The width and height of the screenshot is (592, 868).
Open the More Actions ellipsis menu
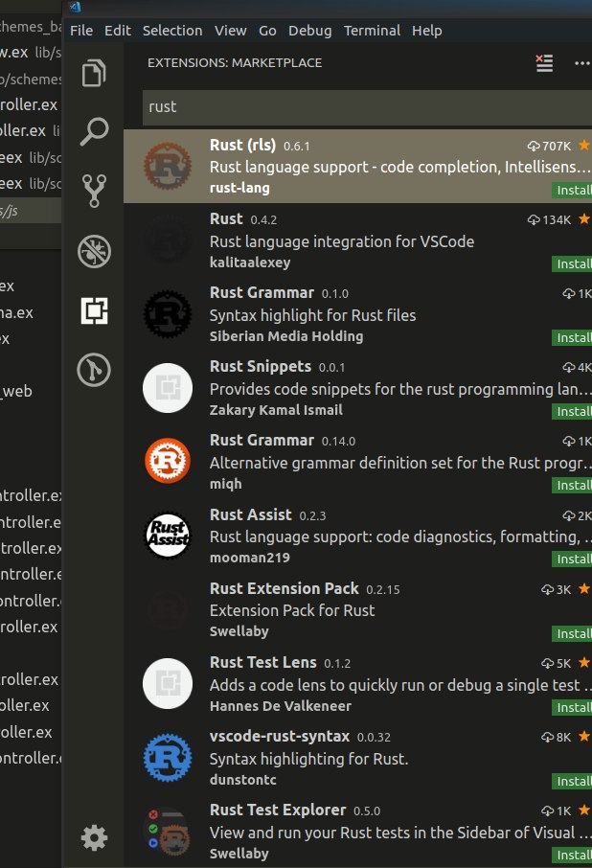[x=582, y=63]
